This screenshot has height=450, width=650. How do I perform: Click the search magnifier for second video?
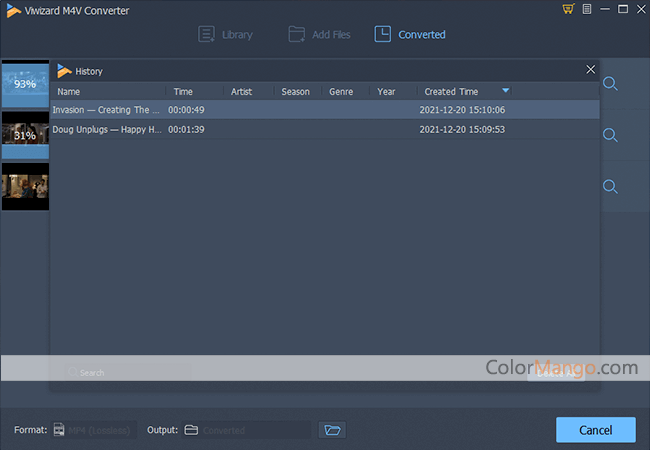(609, 135)
